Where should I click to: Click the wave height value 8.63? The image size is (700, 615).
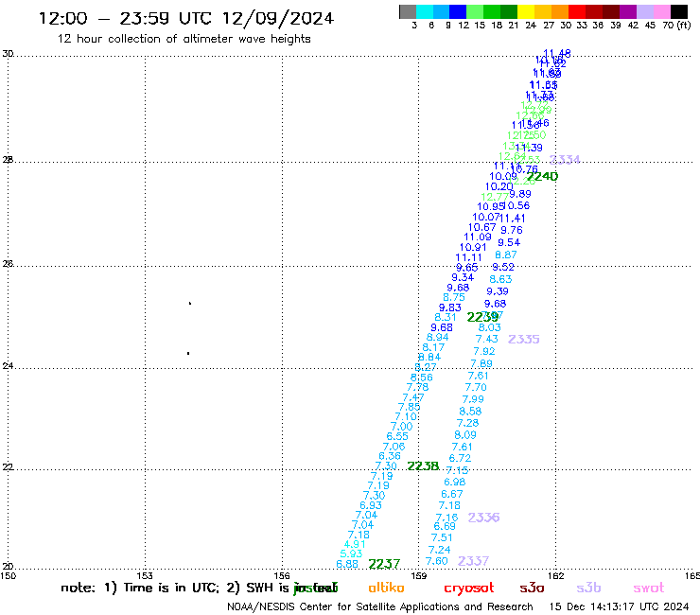[x=500, y=279]
